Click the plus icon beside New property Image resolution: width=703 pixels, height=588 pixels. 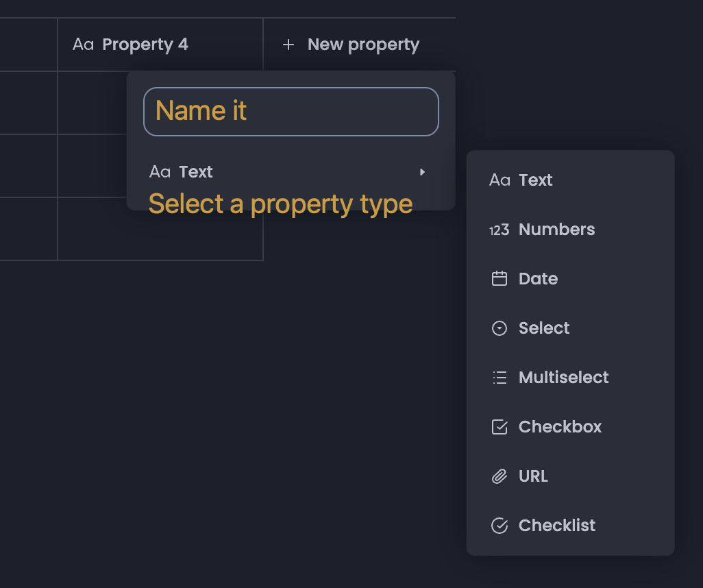(288, 45)
